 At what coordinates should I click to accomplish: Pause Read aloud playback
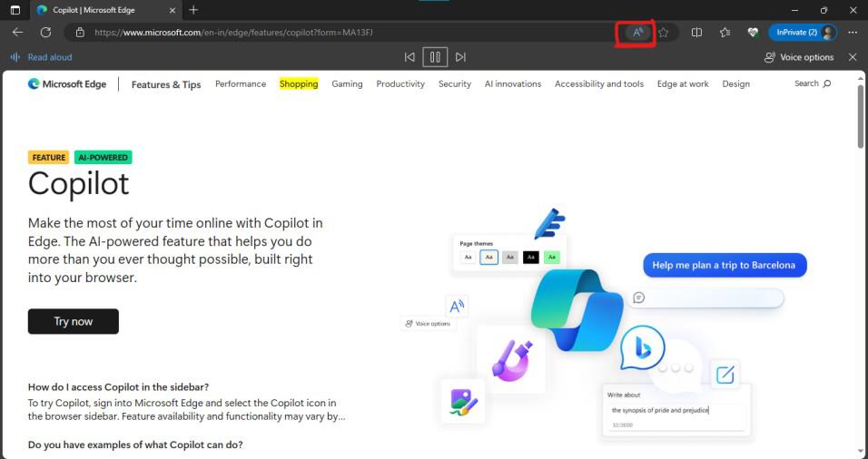click(435, 57)
